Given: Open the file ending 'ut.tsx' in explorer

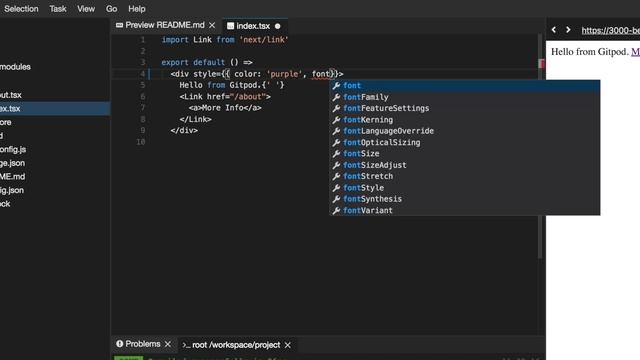Looking at the screenshot, I should point(11,95).
